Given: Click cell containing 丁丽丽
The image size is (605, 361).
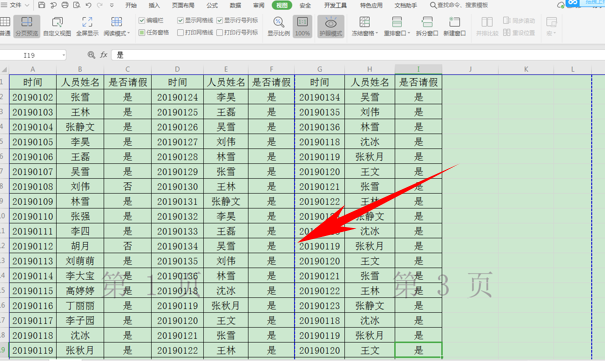Looking at the screenshot, I should (x=80, y=306).
